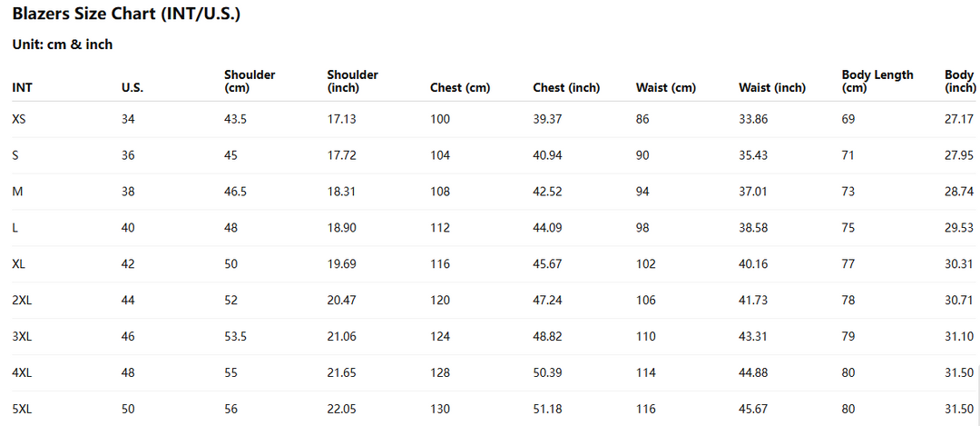The image size is (980, 426).
Task: Click the INT column header
Action: pyautogui.click(x=22, y=88)
